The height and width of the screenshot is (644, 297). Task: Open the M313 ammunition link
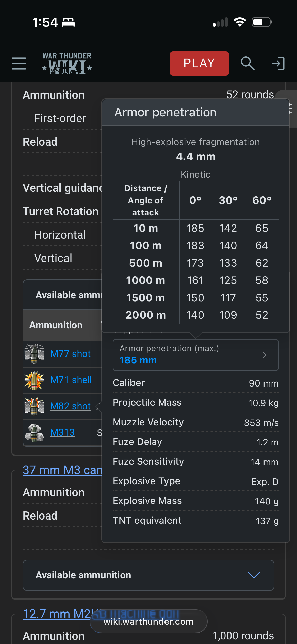62,432
